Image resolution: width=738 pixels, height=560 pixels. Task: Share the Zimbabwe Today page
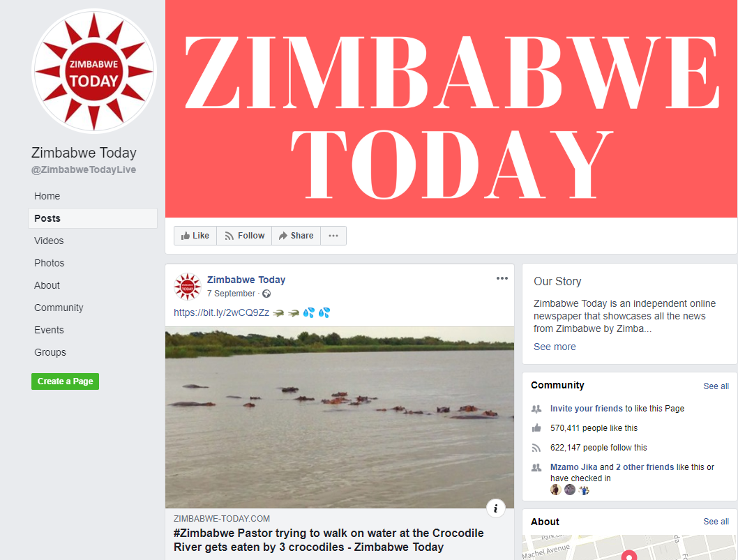[x=296, y=236]
